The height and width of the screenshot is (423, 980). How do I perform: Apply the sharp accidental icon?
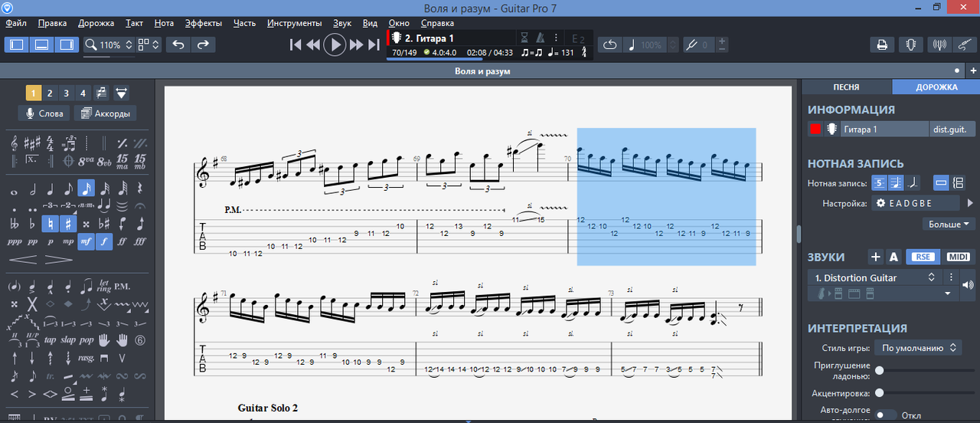tap(67, 224)
